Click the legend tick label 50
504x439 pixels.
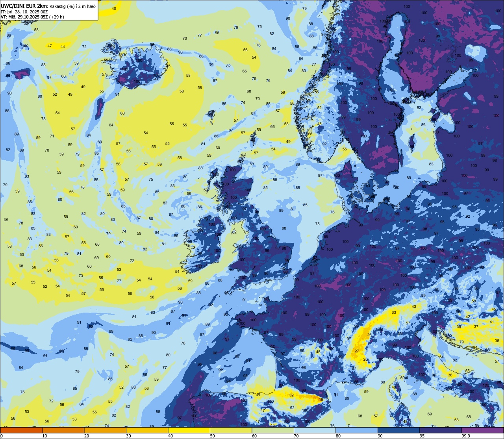pyautogui.click(x=212, y=436)
